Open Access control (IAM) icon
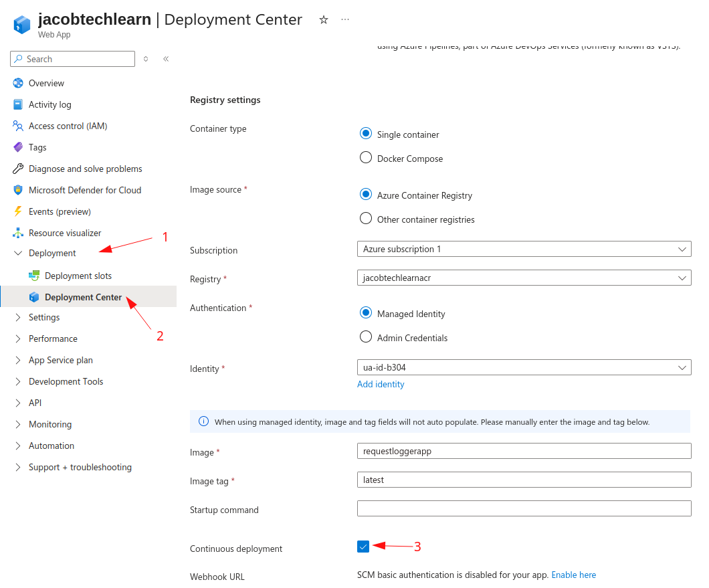 [x=18, y=126]
